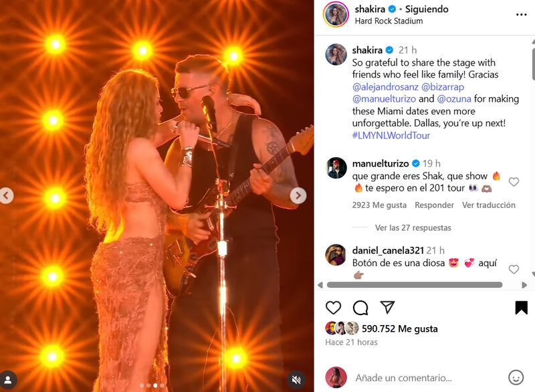Image resolution: width=535 pixels, height=392 pixels.
Task: Like the post with the heart icon
Action: [333, 308]
